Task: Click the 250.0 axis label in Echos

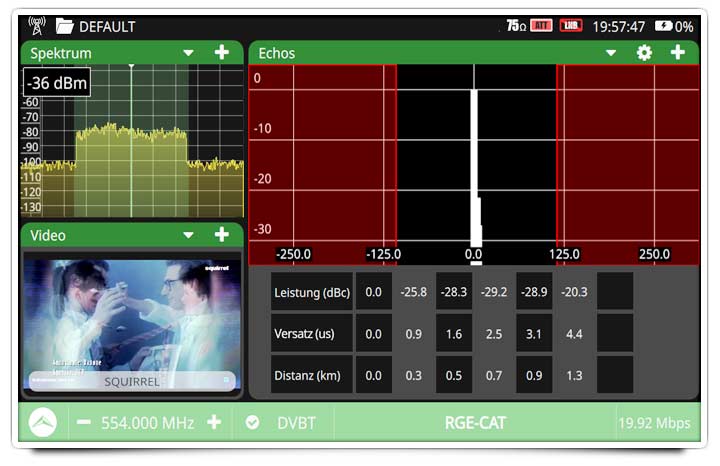Action: 654,254
